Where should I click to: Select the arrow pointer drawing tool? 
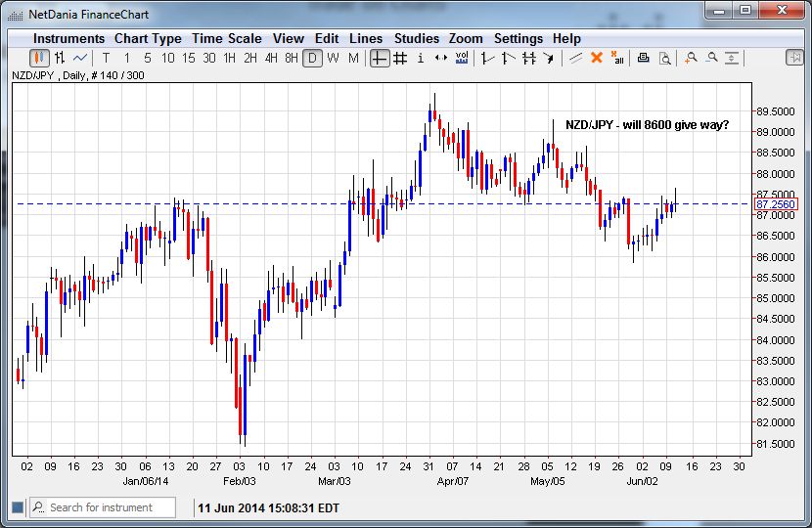pos(549,58)
